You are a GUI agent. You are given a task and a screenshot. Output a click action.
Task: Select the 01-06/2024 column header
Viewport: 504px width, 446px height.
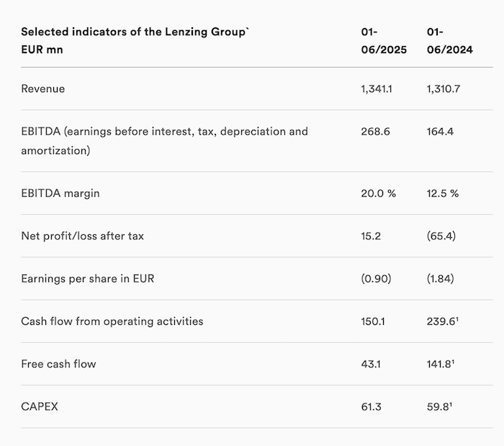pos(450,40)
